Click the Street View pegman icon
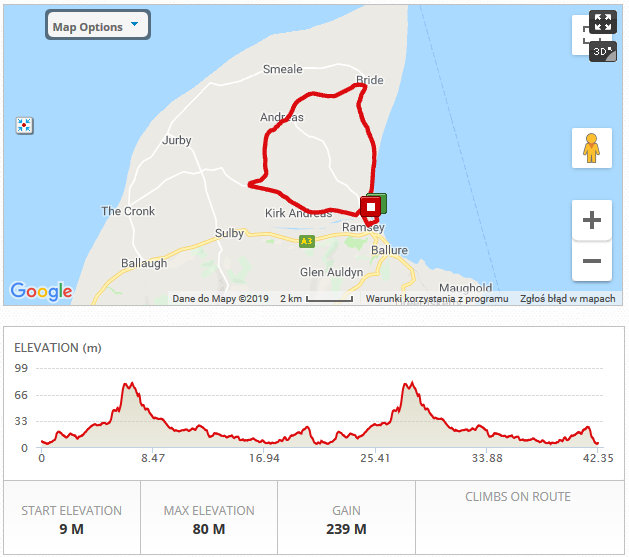 pos(591,148)
